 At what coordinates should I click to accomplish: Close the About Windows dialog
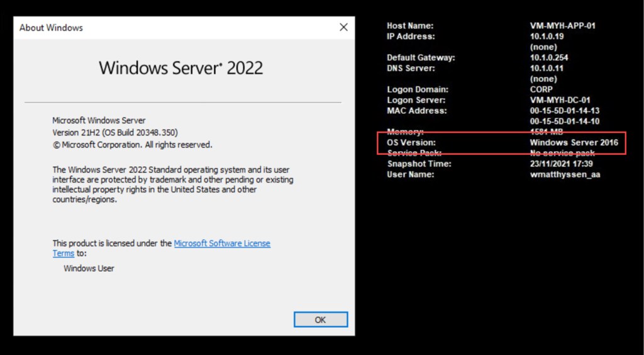(x=343, y=27)
